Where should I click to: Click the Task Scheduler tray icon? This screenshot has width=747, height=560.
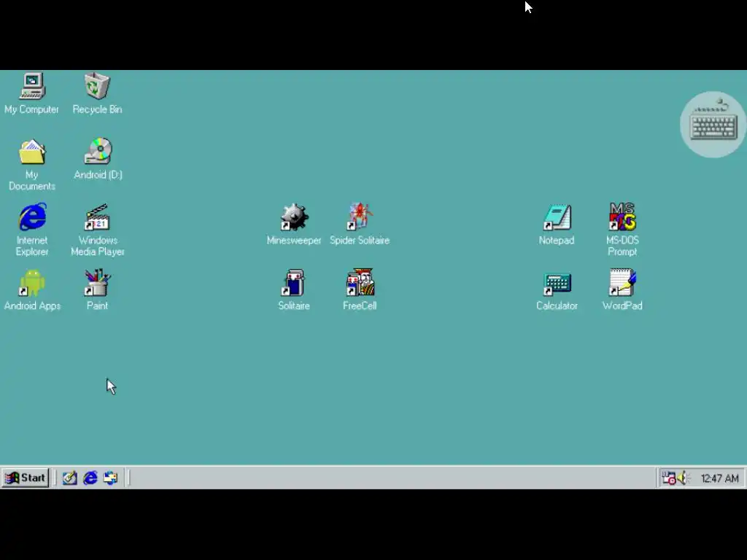[x=669, y=478]
